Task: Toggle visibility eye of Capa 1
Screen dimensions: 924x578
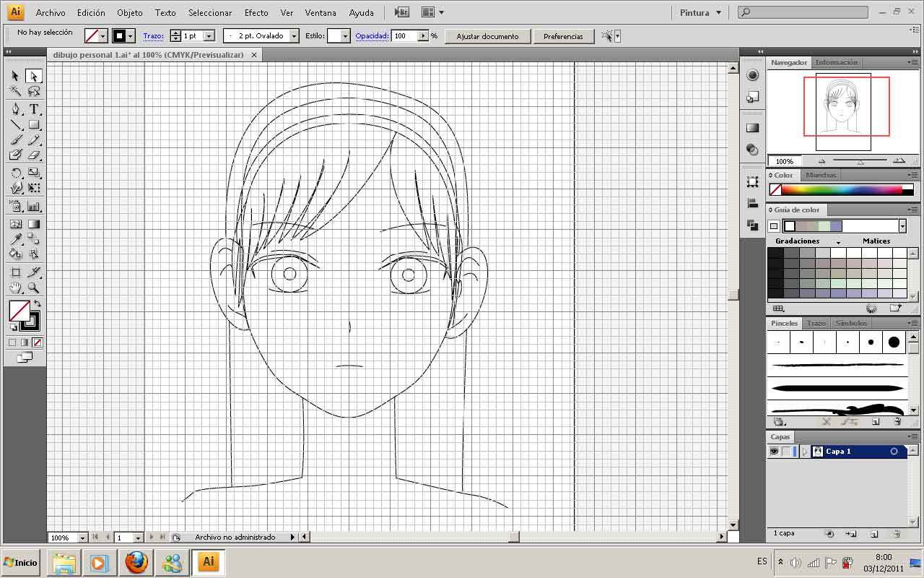Action: coord(774,452)
